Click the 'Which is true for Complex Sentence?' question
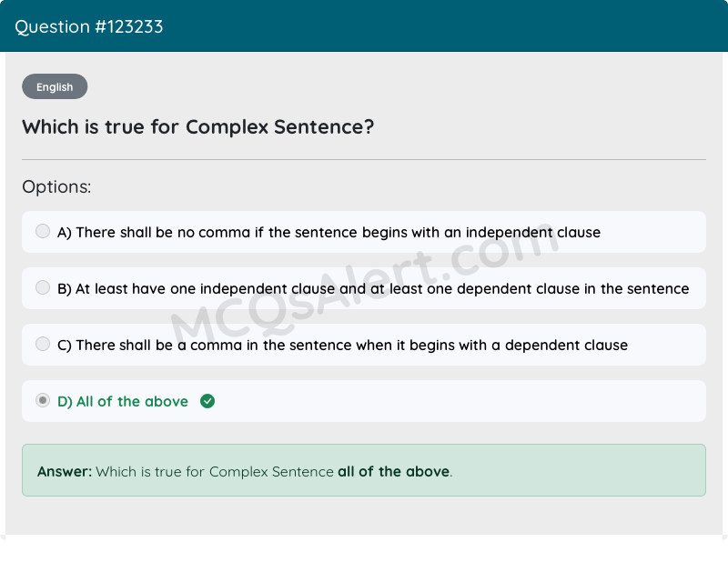This screenshot has height=562, width=728. click(197, 126)
